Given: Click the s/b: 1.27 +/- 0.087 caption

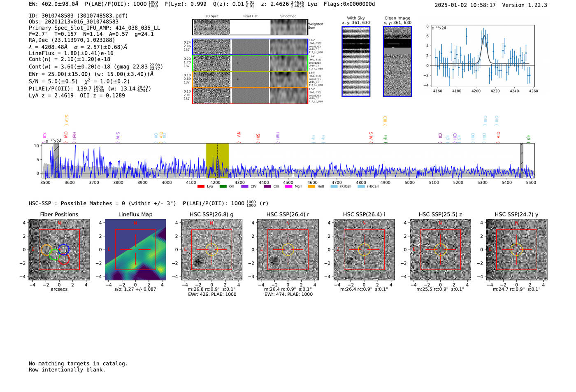Looking at the screenshot, I should pyautogui.click(x=135, y=290).
